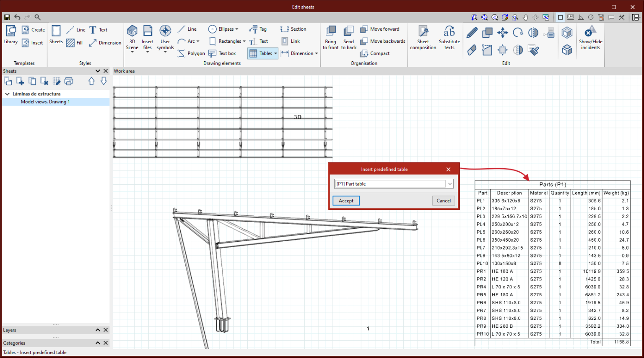This screenshot has width=644, height=358.
Task: Click Accept in the Insert predefined table dialog
Action: coord(345,201)
